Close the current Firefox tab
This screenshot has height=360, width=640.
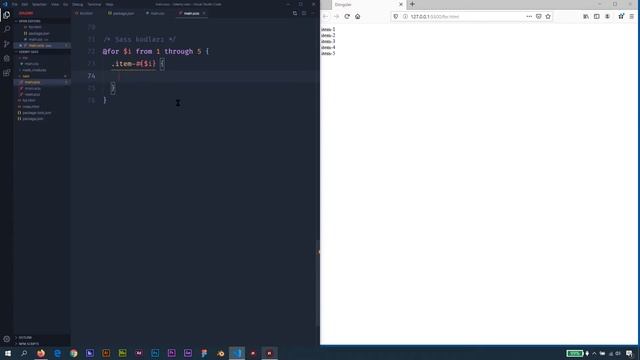(400, 4)
